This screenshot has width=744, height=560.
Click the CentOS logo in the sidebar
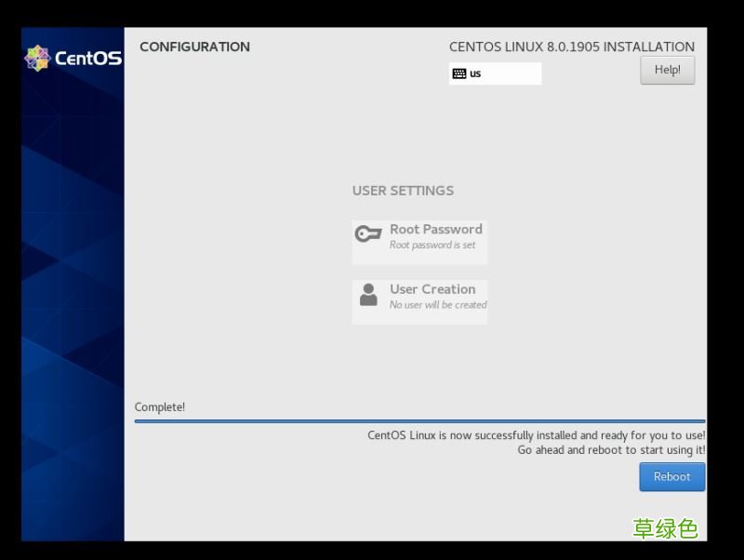pyautogui.click(x=73, y=56)
